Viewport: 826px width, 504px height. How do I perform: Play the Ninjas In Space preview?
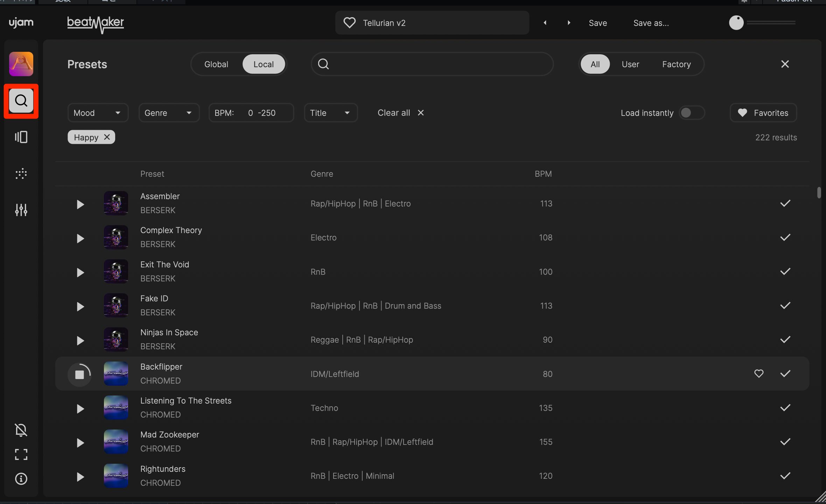click(80, 341)
